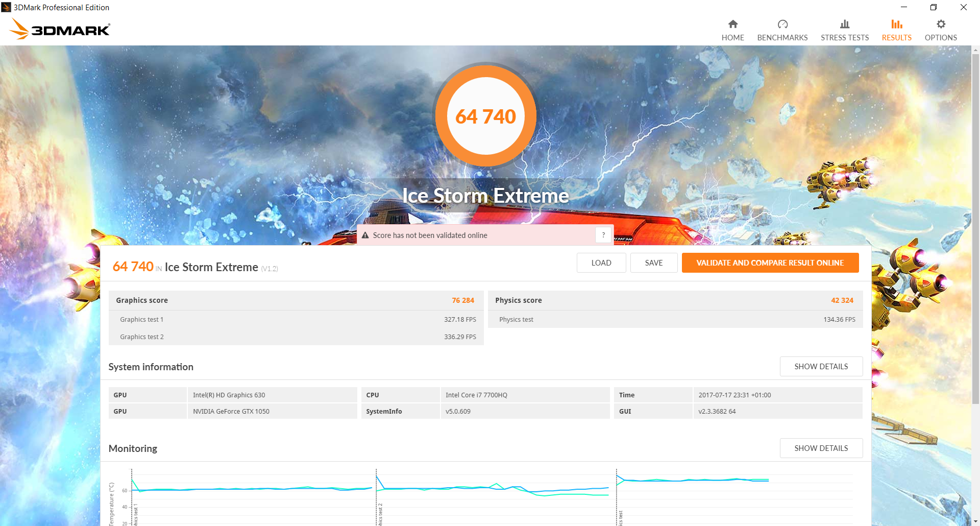Image resolution: width=980 pixels, height=526 pixels.
Task: Click the scrollbar down arrow
Action: coord(975,521)
